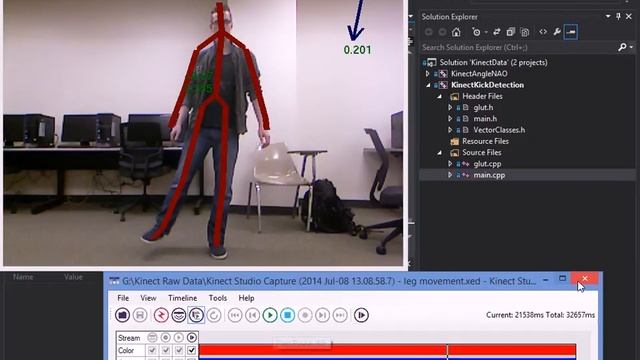
Task: Click the timeline position marker line
Action: click(x=447, y=352)
